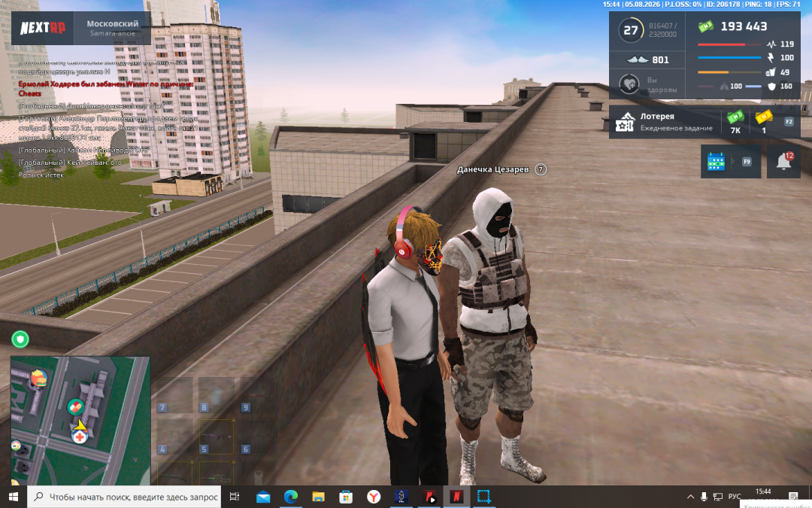Click the yellow ticket reward icon marked 1
The width and height of the screenshot is (812, 508).
(x=764, y=117)
